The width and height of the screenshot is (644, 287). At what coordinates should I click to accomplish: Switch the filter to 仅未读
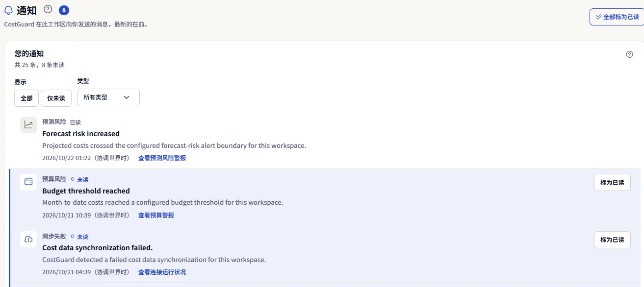tap(56, 98)
